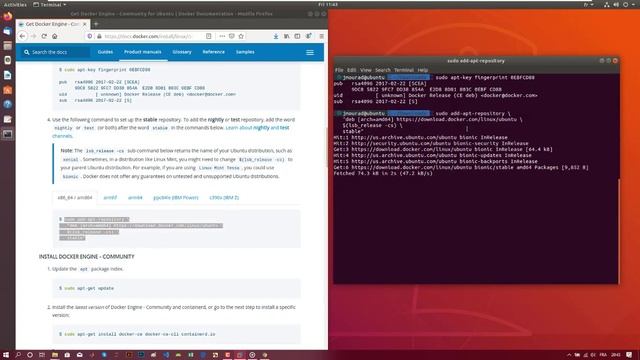
Task: Open File Explorer on the Windows taskbar
Action: click(x=55, y=355)
